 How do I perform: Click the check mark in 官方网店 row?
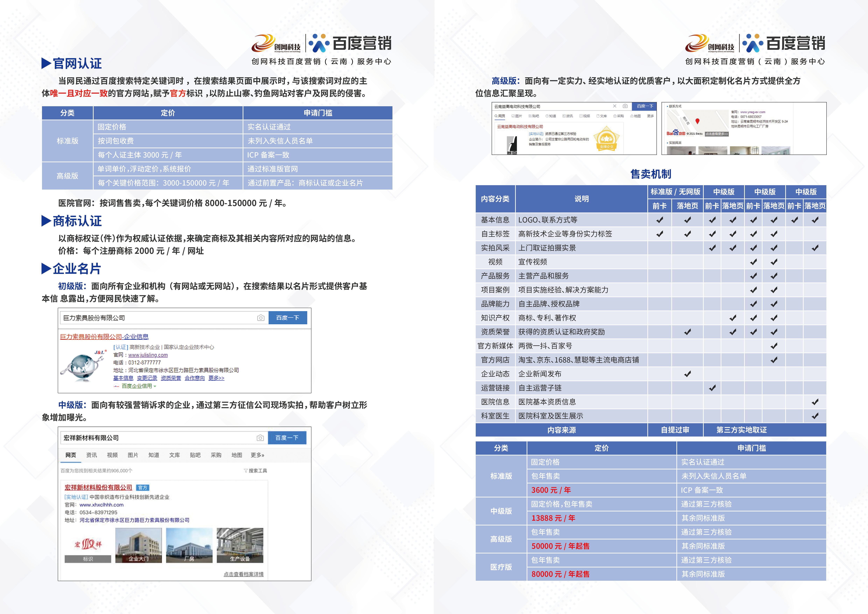774,360
